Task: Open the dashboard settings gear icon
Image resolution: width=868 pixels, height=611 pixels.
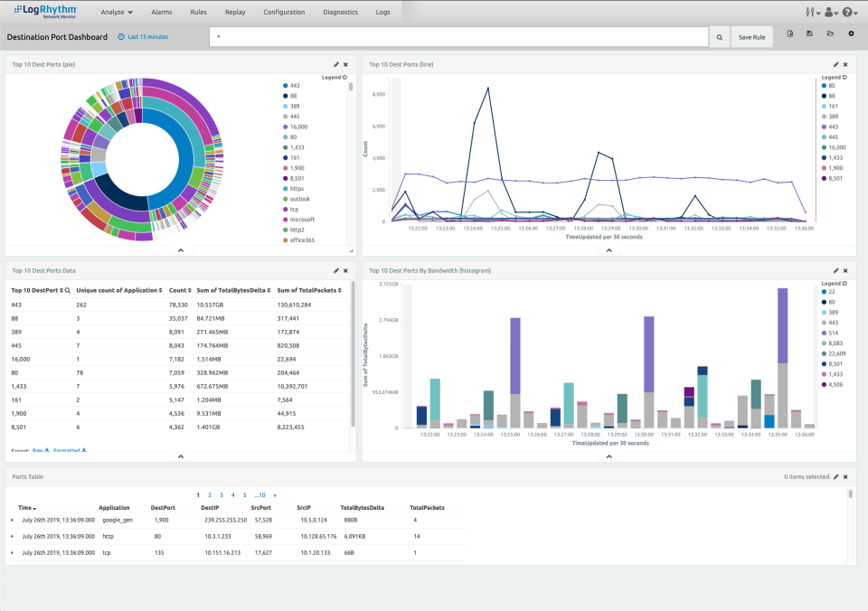Action: point(852,34)
